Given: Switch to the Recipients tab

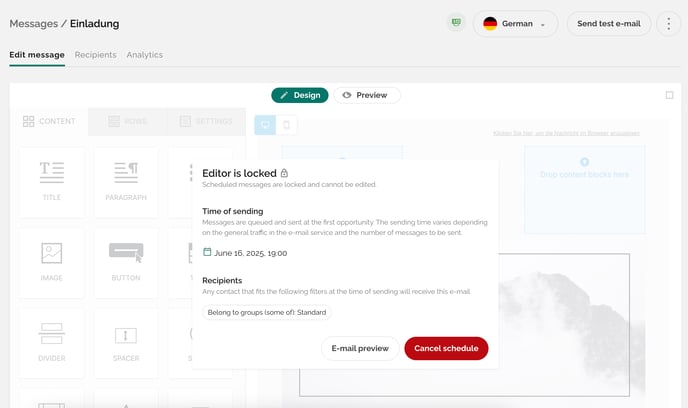Looking at the screenshot, I should click(x=95, y=55).
